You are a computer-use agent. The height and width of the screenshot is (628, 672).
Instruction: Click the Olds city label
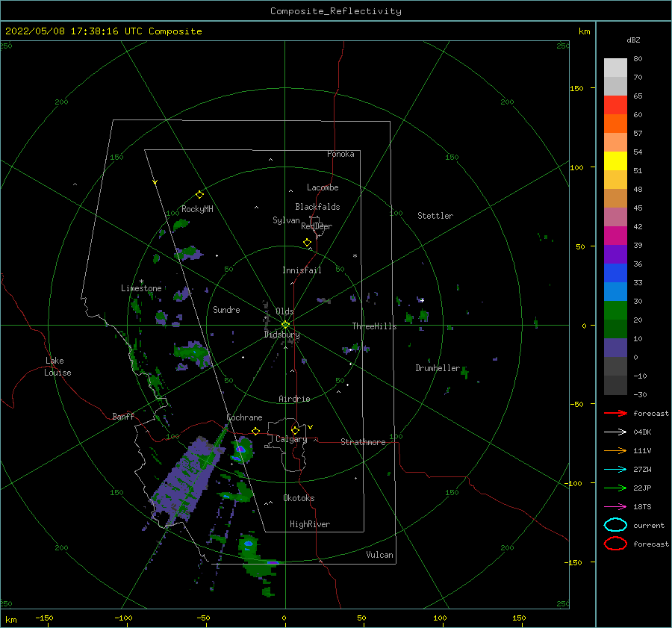pyautogui.click(x=284, y=311)
